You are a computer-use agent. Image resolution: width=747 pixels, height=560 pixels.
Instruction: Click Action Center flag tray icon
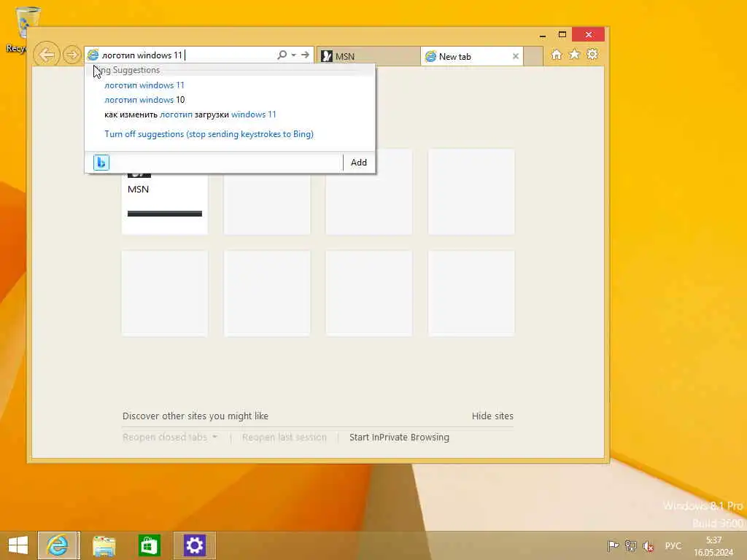pyautogui.click(x=613, y=545)
